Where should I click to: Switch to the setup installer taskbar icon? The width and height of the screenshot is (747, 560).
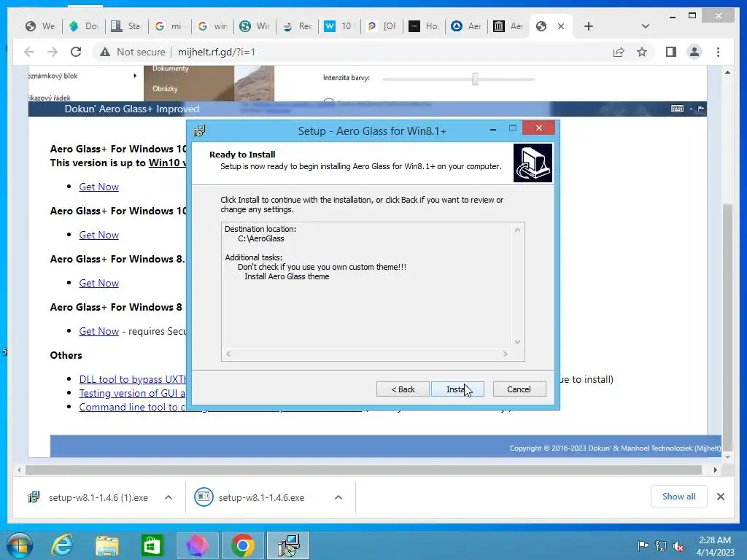288,545
